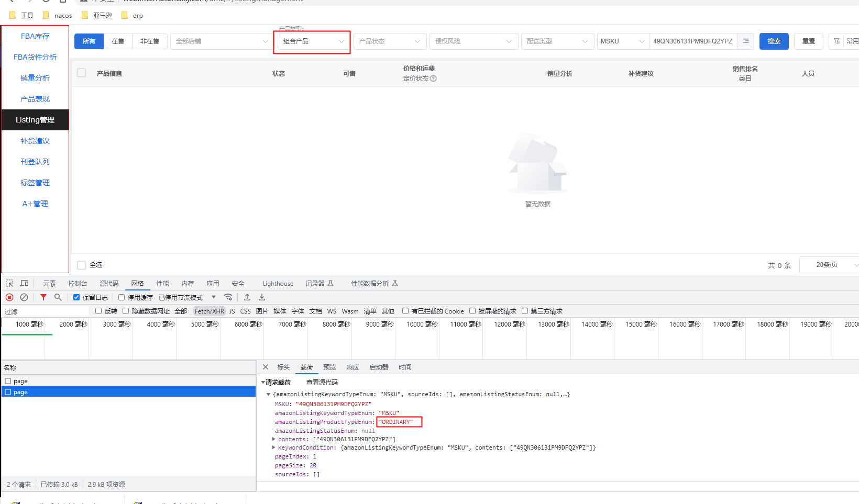Open the throttling mode dropdown
This screenshot has height=504, width=859.
pyautogui.click(x=188, y=297)
